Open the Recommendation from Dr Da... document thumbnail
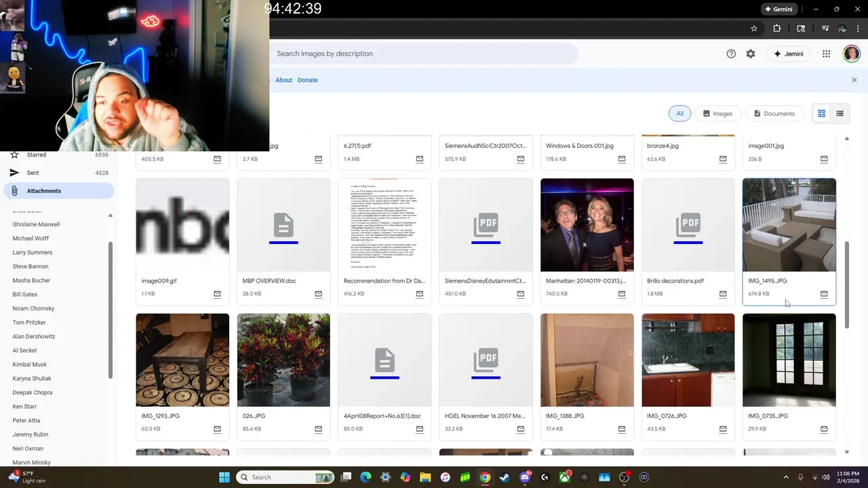Viewport: 868px width, 488px height. click(384, 225)
